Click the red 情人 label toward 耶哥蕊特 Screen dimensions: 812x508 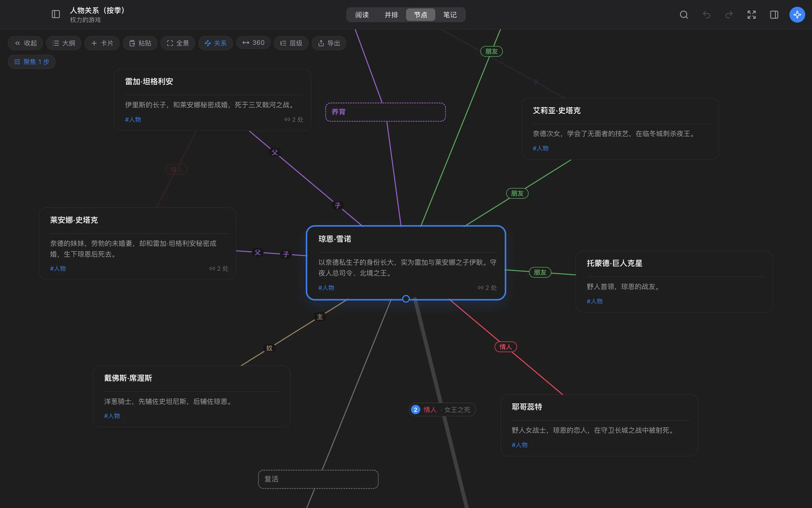pyautogui.click(x=505, y=347)
